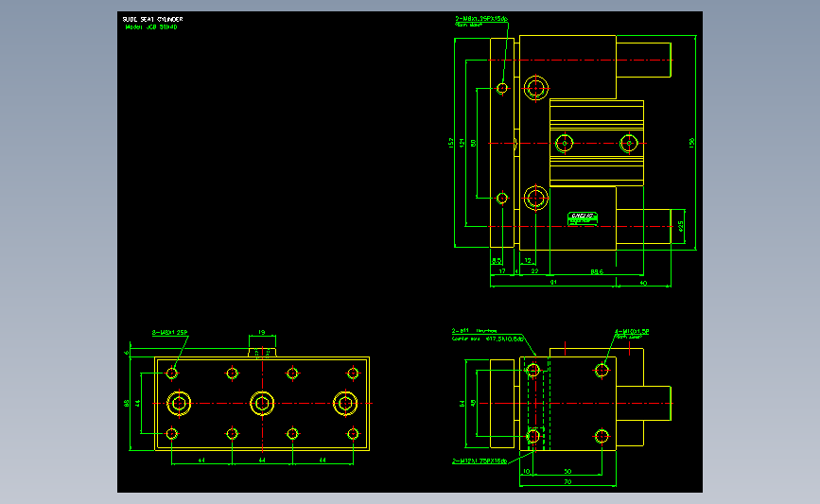Select the 22 dimension value
The image size is (820, 504).
534,271
